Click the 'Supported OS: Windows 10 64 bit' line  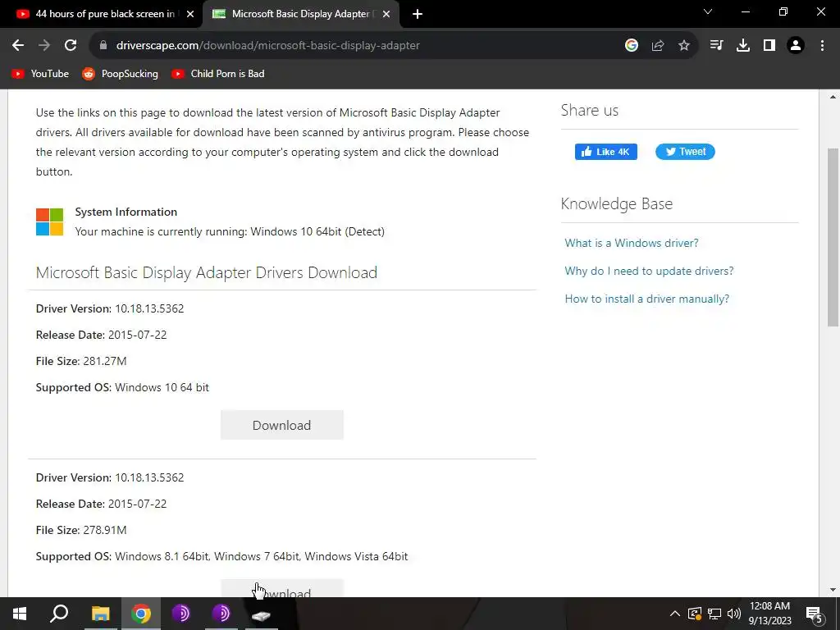pos(122,387)
